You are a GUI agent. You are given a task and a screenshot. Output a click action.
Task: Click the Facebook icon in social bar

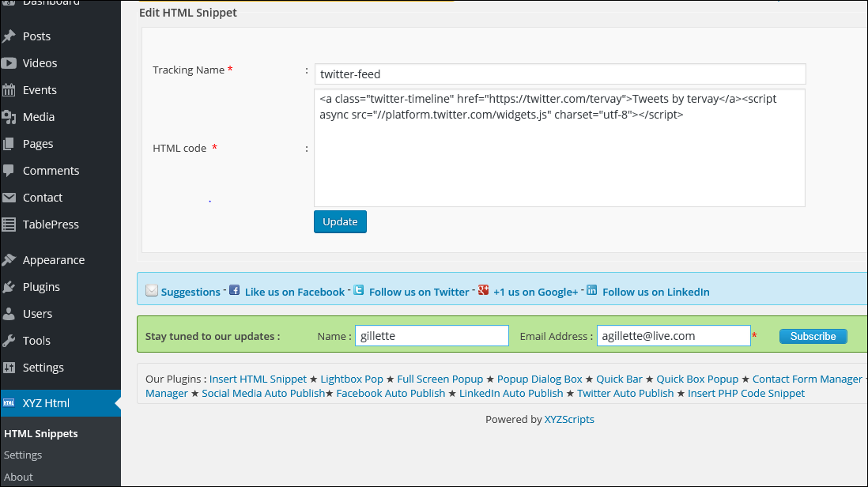(234, 290)
